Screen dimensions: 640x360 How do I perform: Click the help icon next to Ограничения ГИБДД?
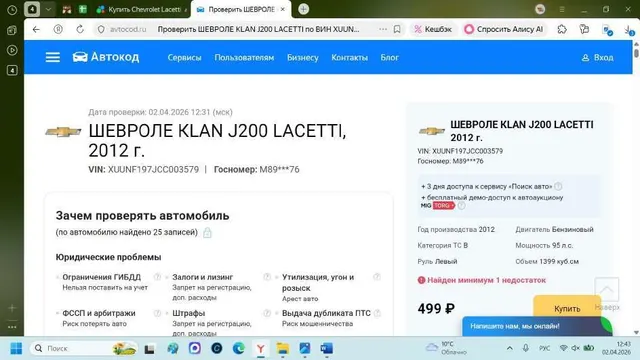coord(157,277)
